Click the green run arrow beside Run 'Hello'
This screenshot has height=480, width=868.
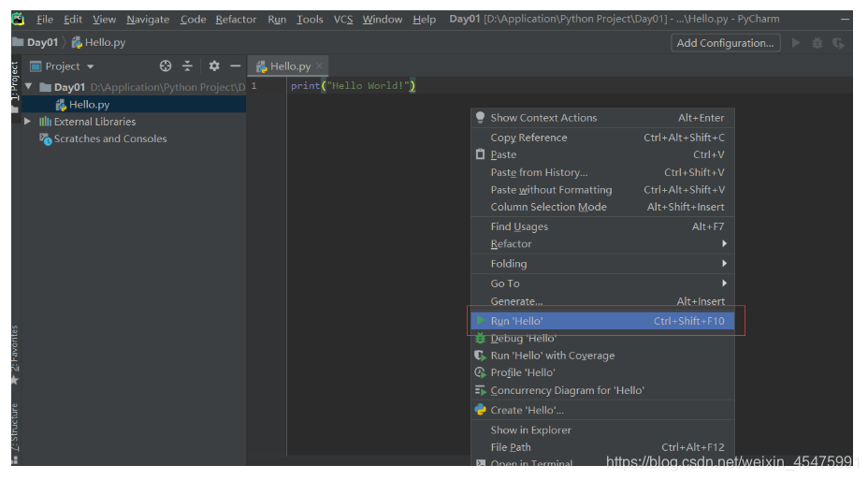481,321
